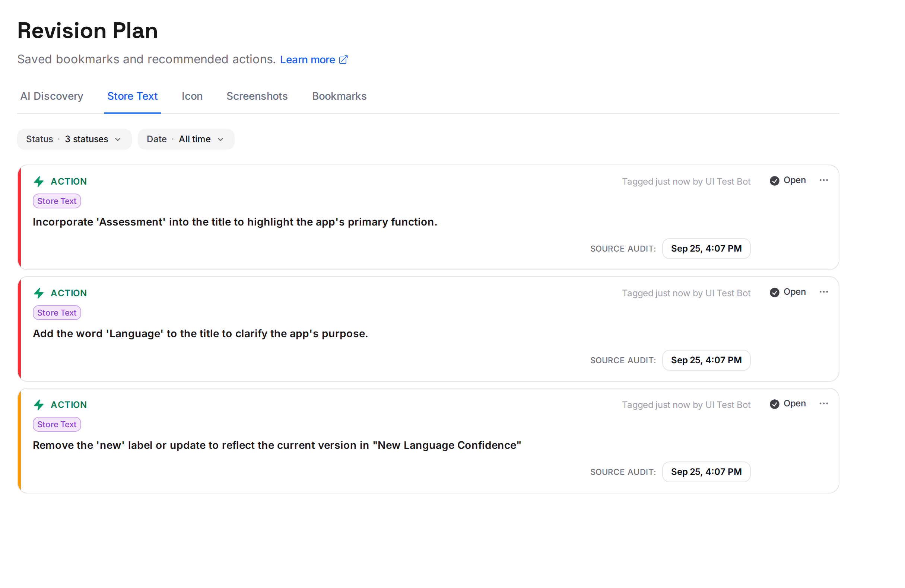
Task: Toggle Open status label on the Assessment action
Action: 795,180
